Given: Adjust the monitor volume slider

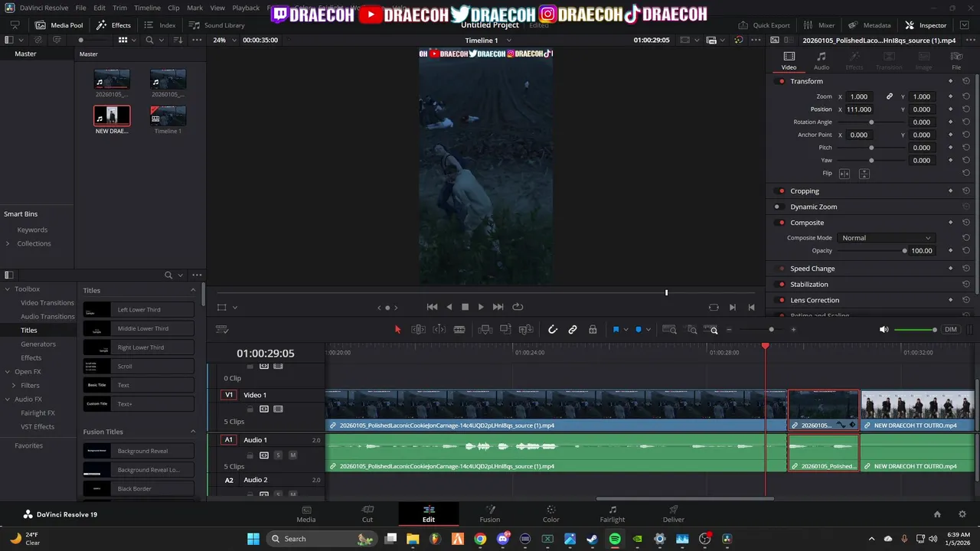Looking at the screenshot, I should 915,330.
